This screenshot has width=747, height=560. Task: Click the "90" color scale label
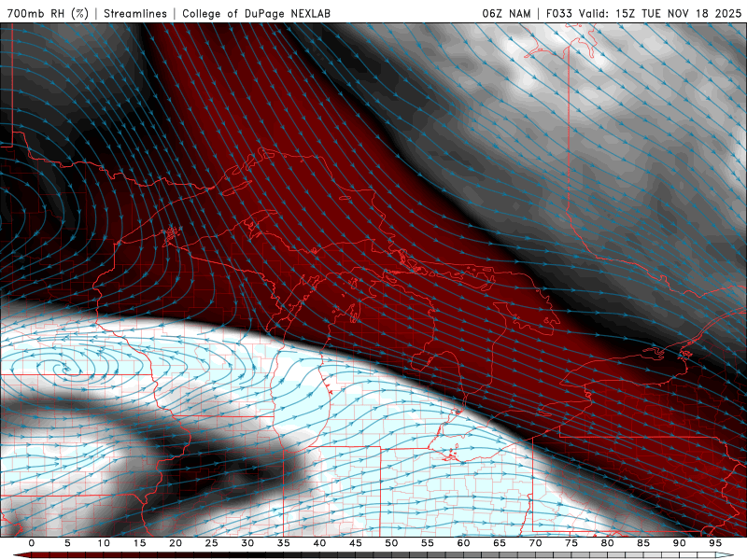[x=679, y=543]
